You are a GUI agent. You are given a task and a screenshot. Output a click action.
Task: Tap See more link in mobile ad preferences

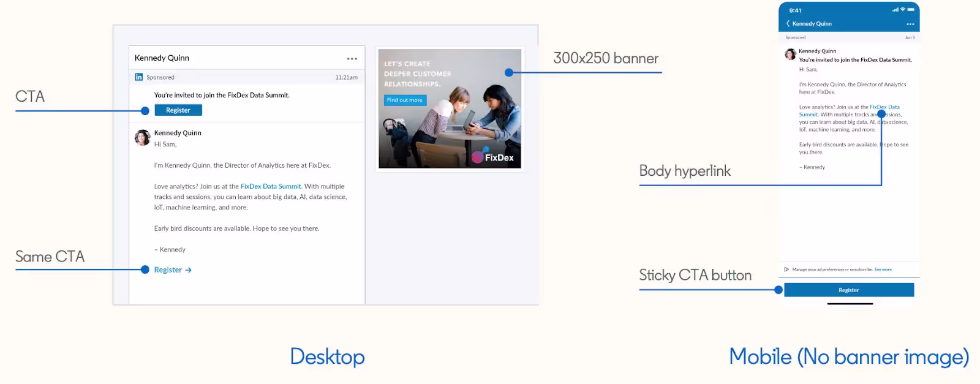pyautogui.click(x=883, y=269)
